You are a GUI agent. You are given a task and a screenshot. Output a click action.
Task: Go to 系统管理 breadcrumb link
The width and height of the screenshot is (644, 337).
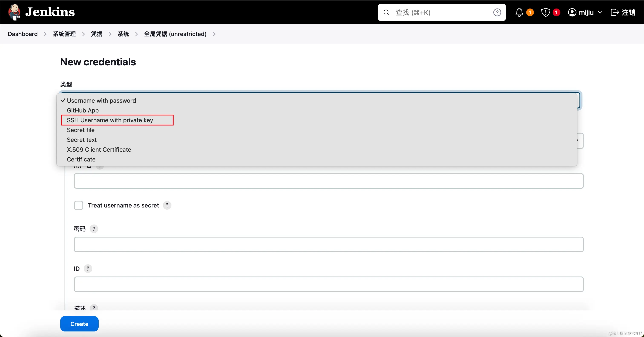[64, 34]
